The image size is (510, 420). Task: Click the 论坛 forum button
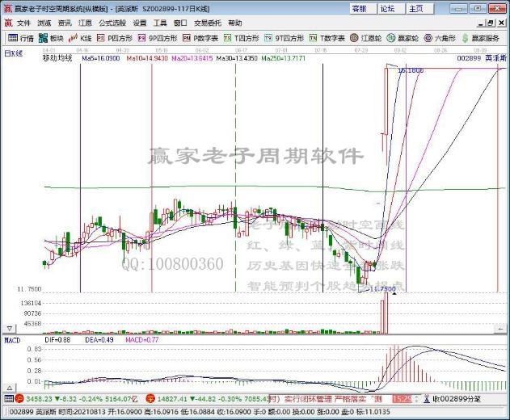tap(392, 8)
